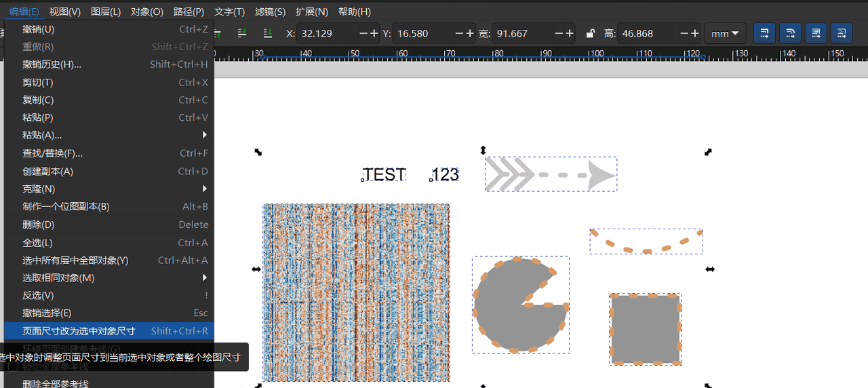Select 全选(L) in the edit menu
Screen dimensions: 868x388
point(108,242)
